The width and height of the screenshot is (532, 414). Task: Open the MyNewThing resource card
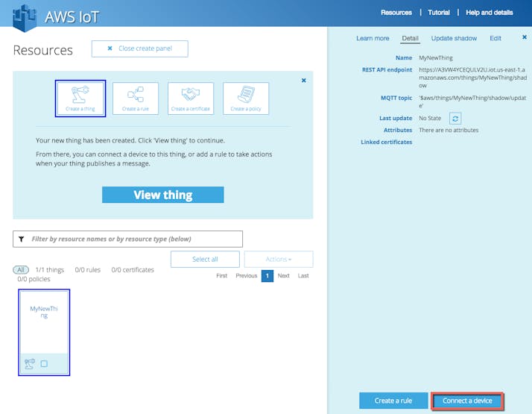coord(44,332)
